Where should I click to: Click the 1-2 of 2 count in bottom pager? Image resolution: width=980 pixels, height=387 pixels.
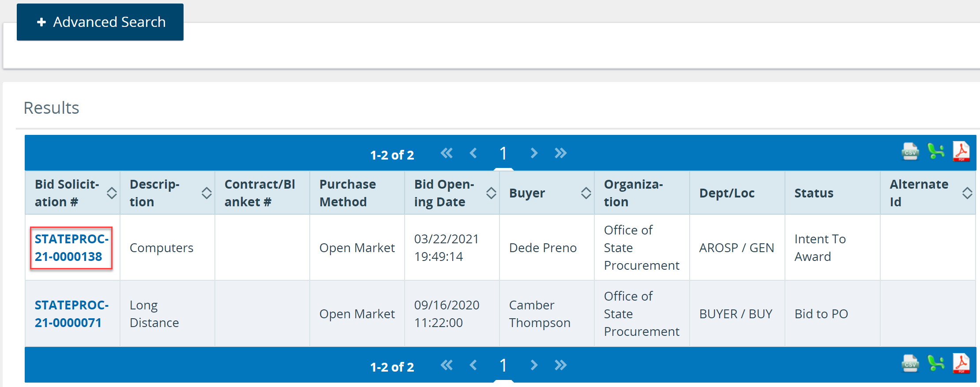coord(392,367)
